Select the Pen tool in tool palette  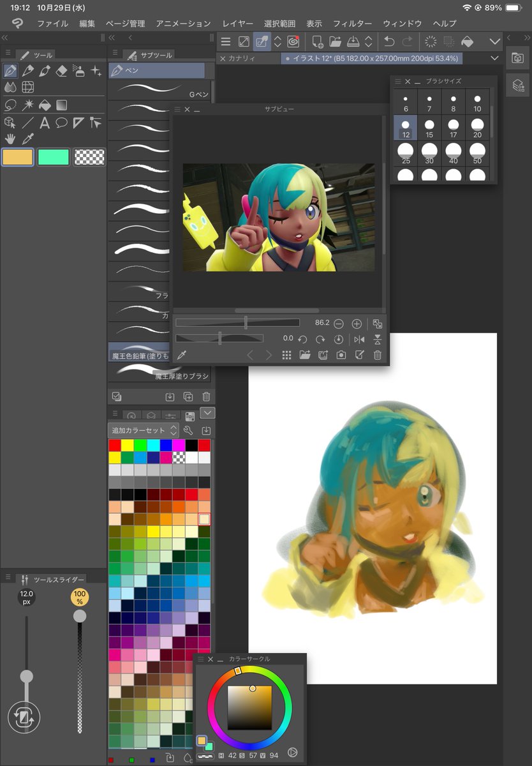[10, 71]
